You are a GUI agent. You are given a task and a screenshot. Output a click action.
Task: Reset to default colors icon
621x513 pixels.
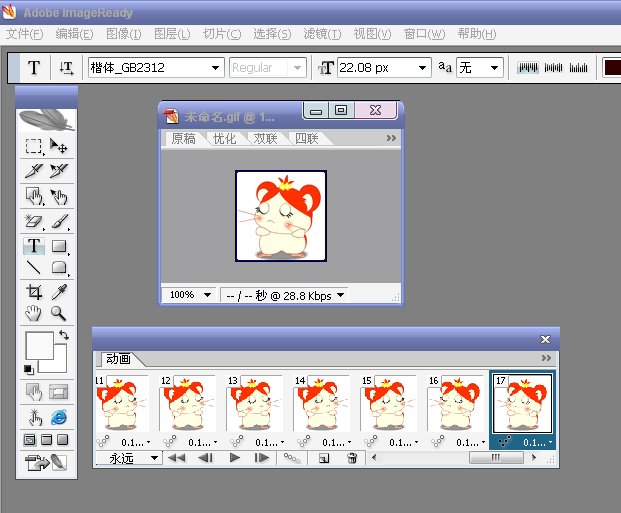coord(29,369)
